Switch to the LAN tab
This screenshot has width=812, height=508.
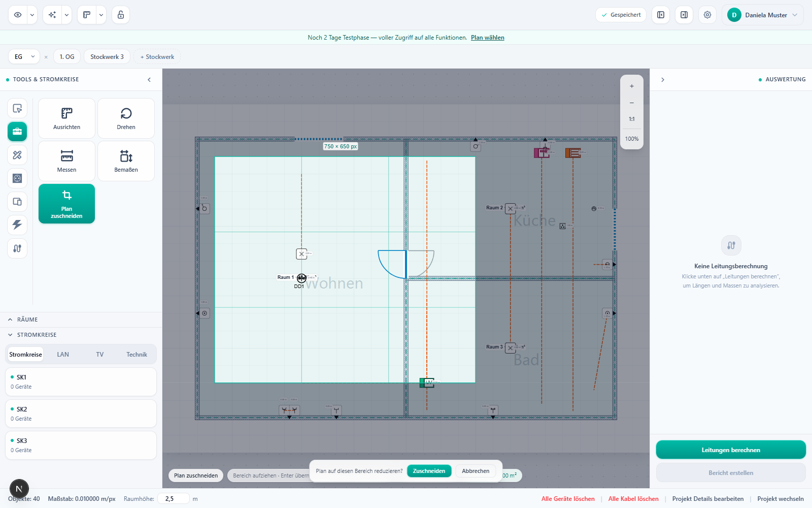click(x=63, y=355)
